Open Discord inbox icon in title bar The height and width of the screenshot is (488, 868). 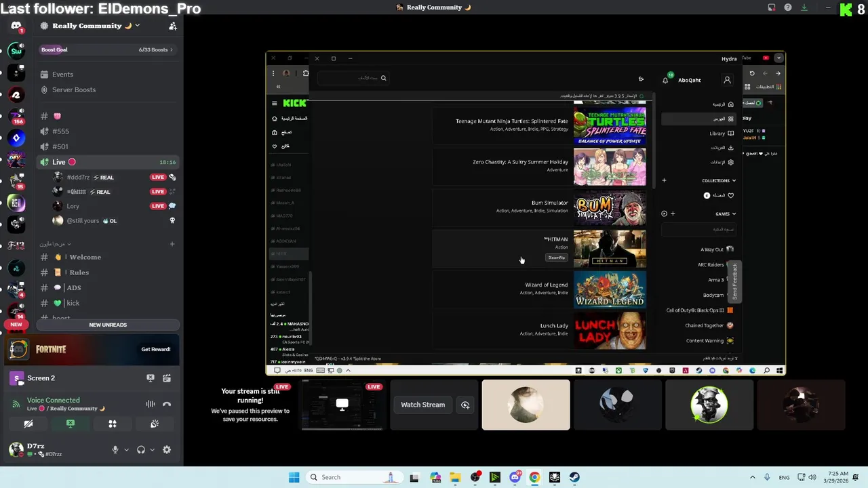click(772, 7)
